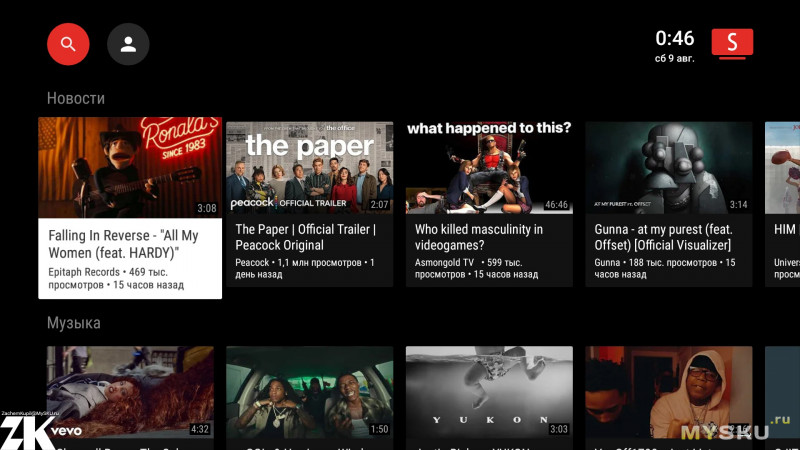Image resolution: width=800 pixels, height=450 pixels.
Task: Open The Paper official trailer thumbnail
Action: [x=310, y=167]
